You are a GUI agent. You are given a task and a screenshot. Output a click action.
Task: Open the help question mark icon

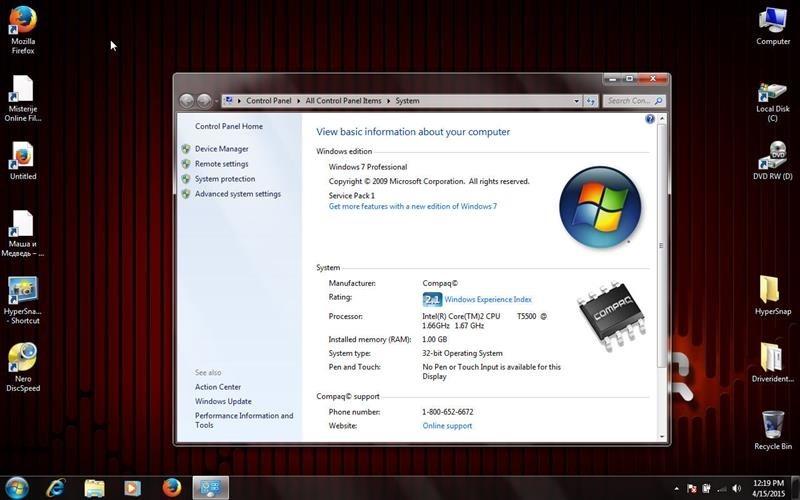(x=649, y=119)
